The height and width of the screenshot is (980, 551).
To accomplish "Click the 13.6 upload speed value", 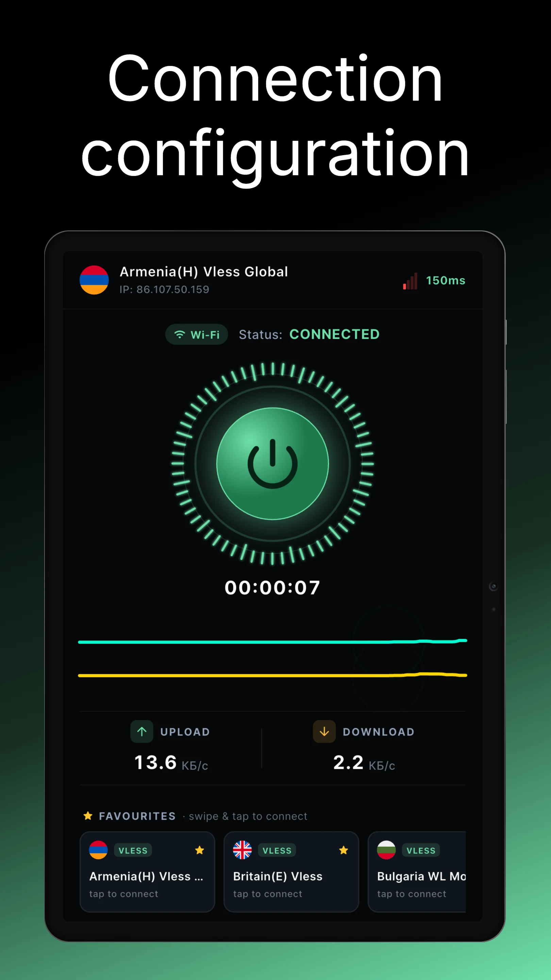I will [x=155, y=763].
